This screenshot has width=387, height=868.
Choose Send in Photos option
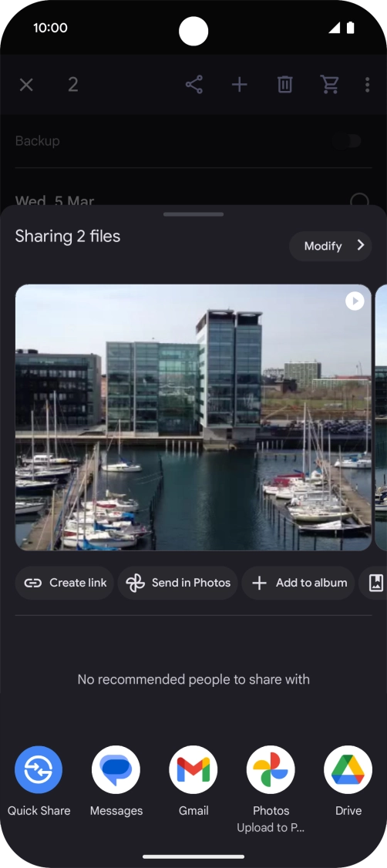click(x=178, y=583)
